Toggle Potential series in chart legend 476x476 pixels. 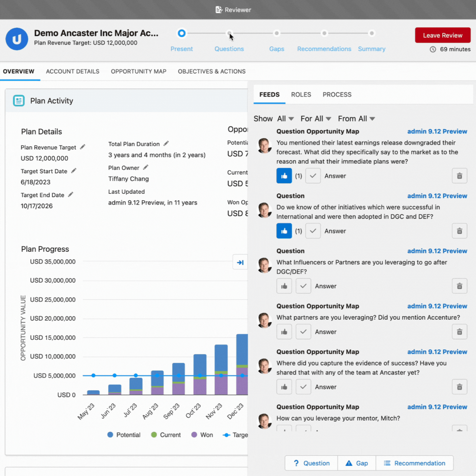point(124,435)
